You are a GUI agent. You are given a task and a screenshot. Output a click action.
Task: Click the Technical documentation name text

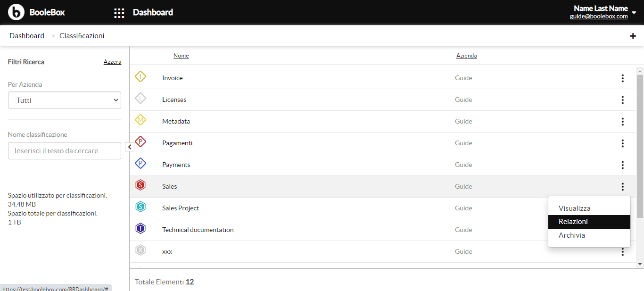pos(198,230)
